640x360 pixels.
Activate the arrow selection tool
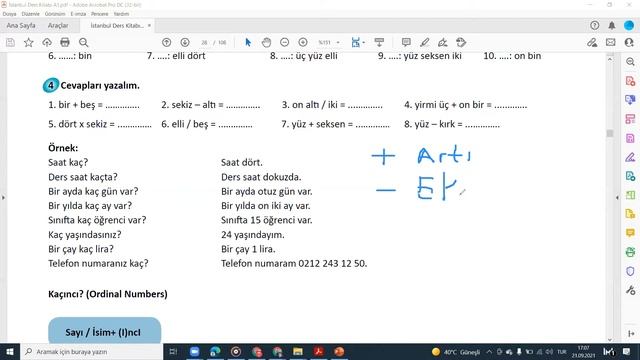tap(248, 42)
